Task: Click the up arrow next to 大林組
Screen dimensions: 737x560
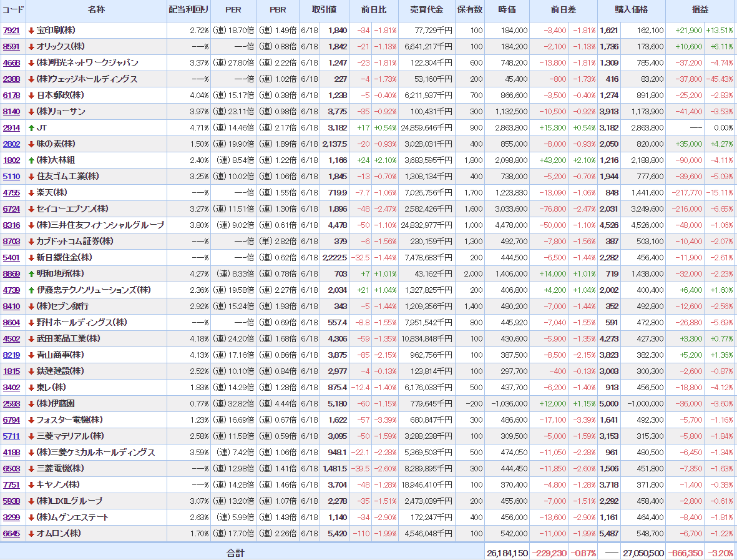Action: (x=31, y=160)
